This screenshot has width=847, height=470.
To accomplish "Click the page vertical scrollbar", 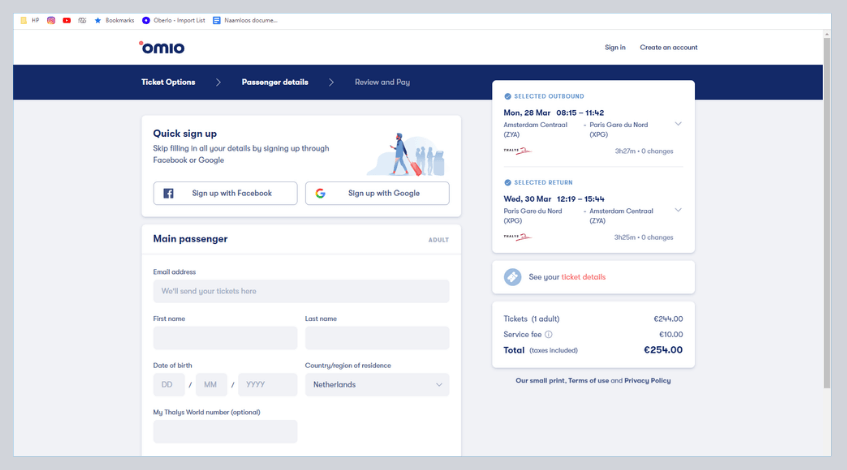I will [826, 213].
